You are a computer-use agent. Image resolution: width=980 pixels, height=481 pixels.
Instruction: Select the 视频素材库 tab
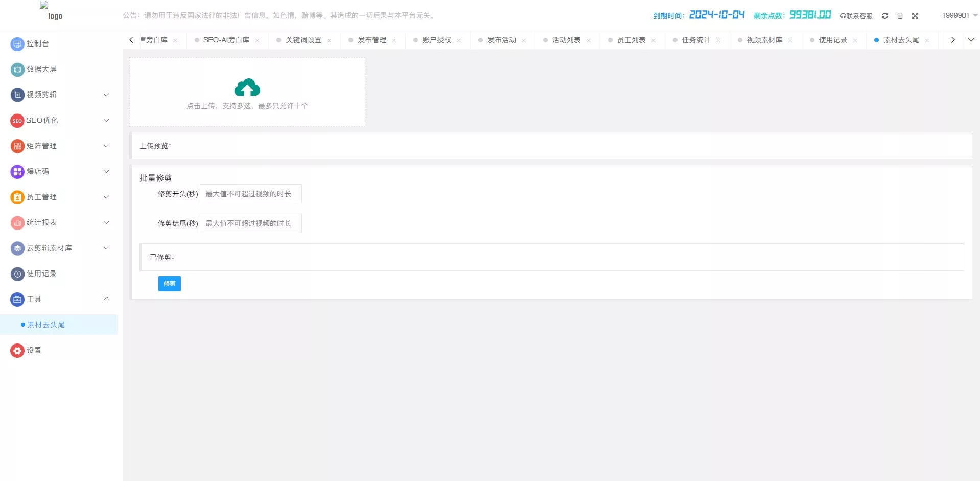coord(763,40)
